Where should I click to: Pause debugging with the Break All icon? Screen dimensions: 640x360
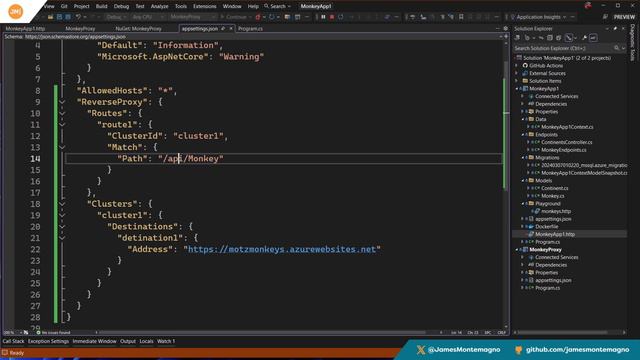point(323,17)
